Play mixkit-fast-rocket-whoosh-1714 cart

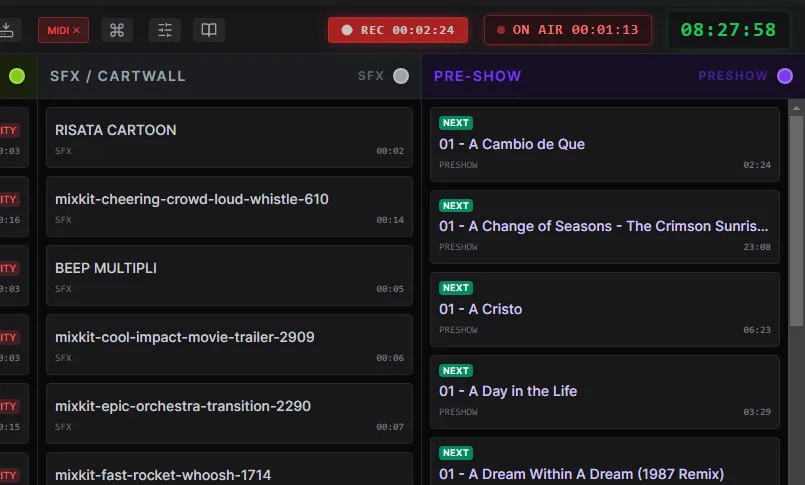(x=229, y=469)
